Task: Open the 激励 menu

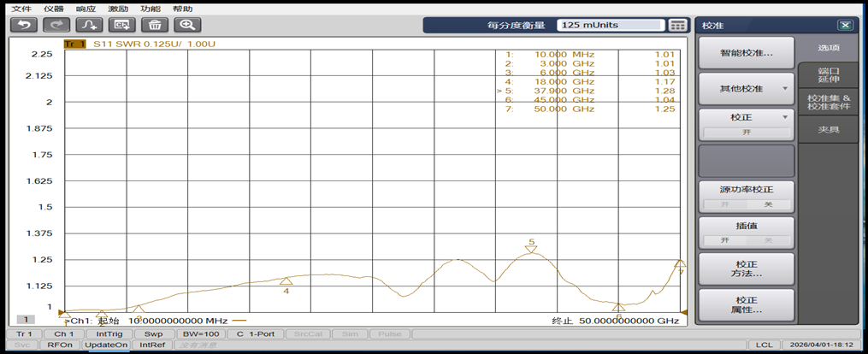Action: tap(117, 8)
